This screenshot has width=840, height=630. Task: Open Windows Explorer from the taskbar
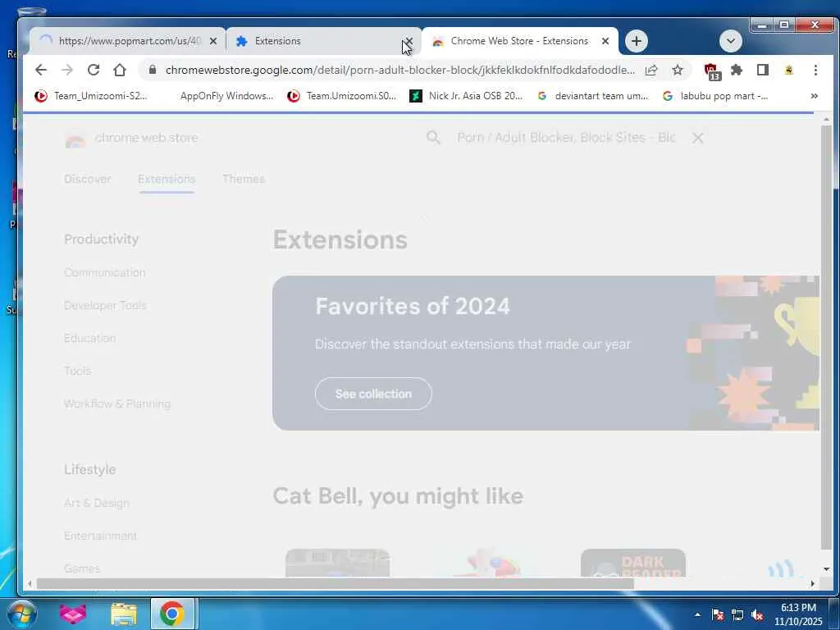[124, 614]
